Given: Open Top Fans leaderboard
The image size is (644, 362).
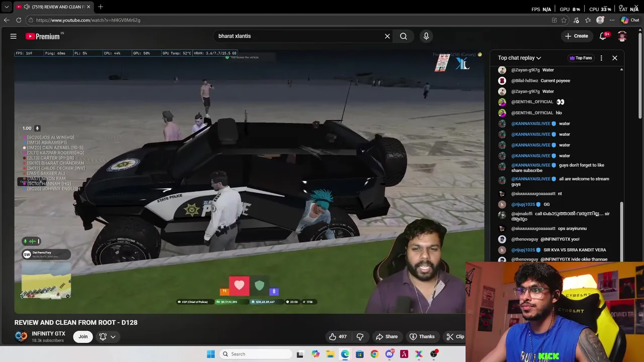Looking at the screenshot, I should pyautogui.click(x=581, y=58).
